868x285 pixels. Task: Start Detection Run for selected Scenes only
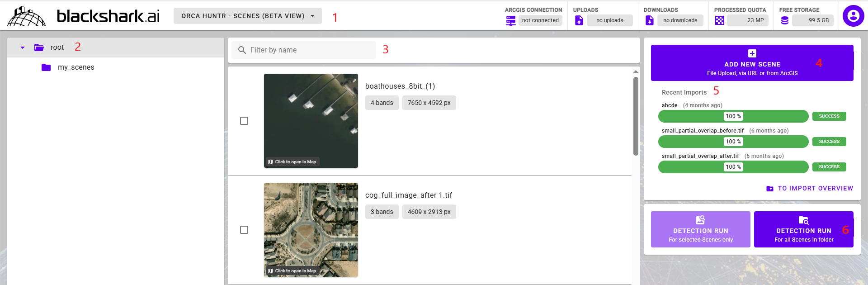(x=700, y=229)
